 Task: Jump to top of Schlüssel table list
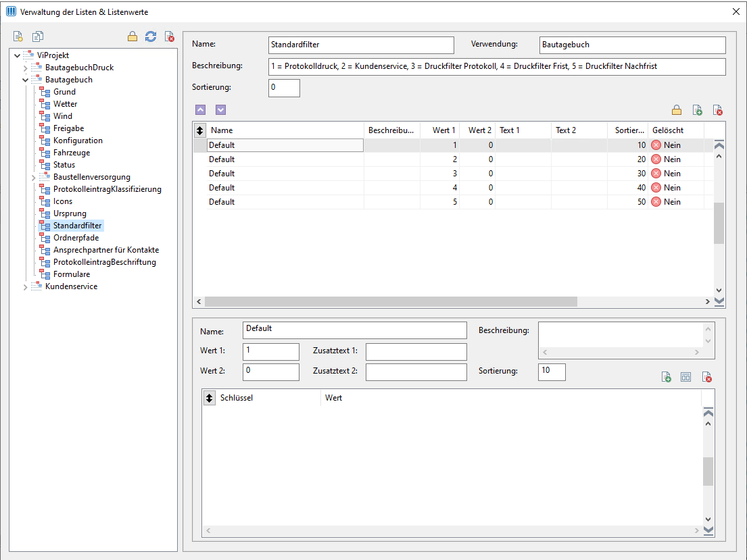click(708, 412)
